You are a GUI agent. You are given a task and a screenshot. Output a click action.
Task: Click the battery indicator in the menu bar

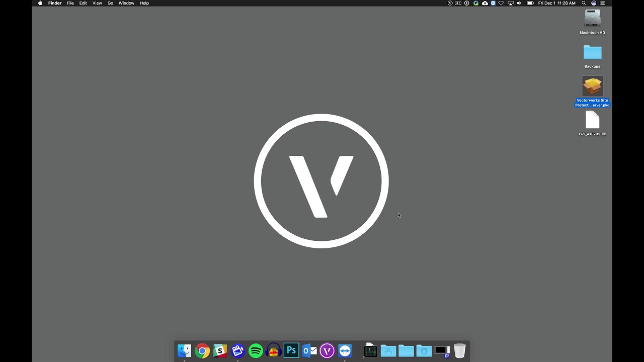tap(530, 3)
